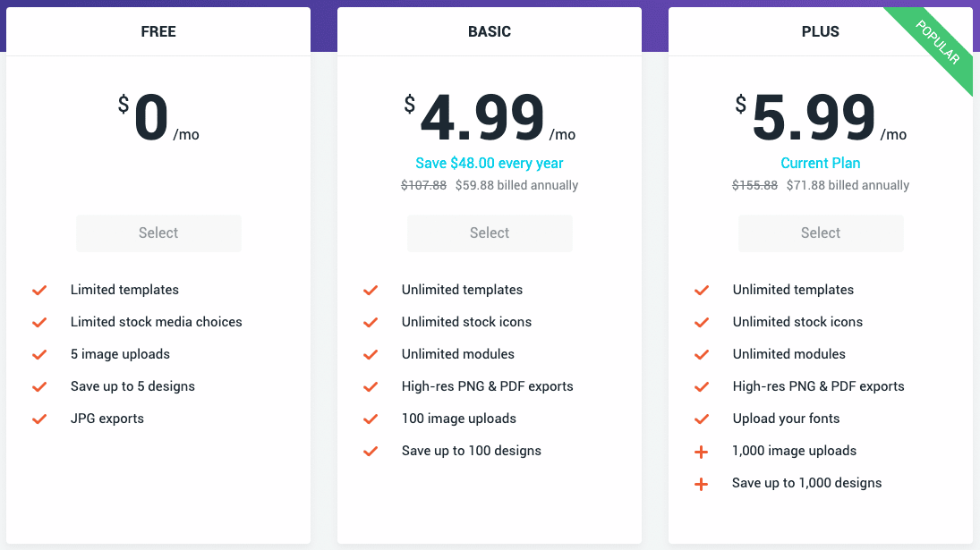Click the Limited stock media choices feature
980x550 pixels.
coord(157,322)
